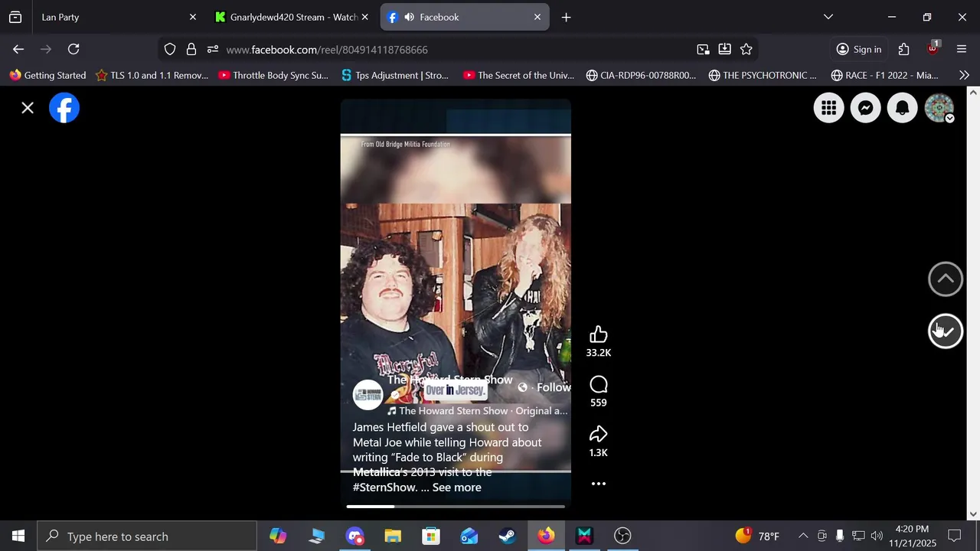Image resolution: width=980 pixels, height=551 pixels.
Task: Go to next reel with down chevron
Action: pyautogui.click(x=946, y=331)
